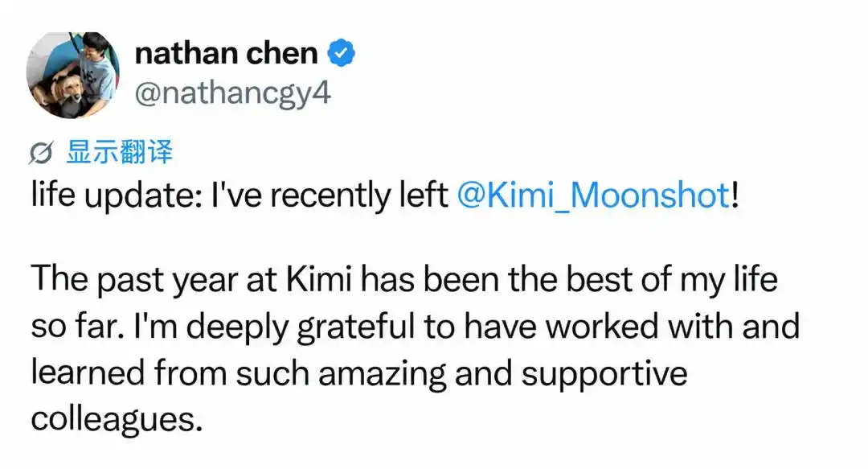Click the line starting 'so far. I'm deeply'
The image size is (868, 469).
[416, 326]
